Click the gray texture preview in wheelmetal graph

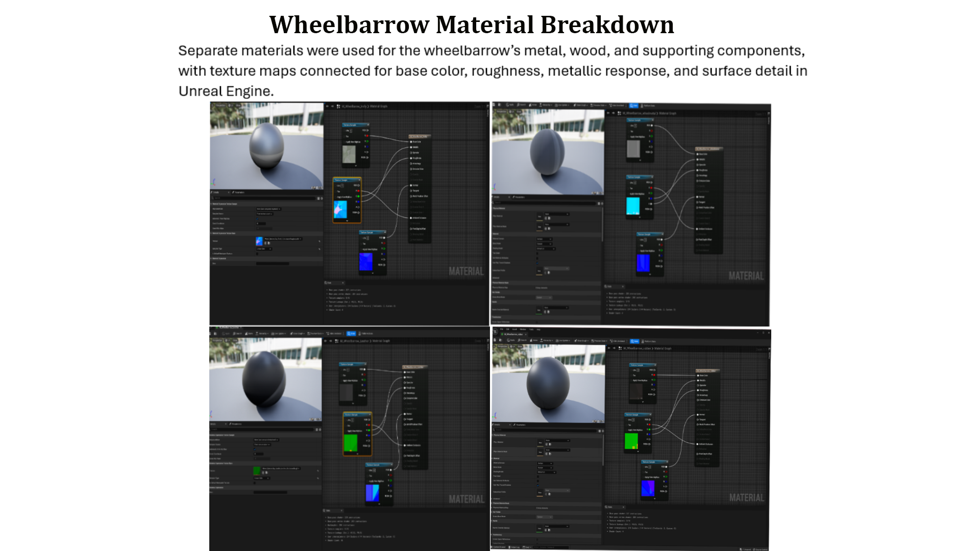[633, 148]
